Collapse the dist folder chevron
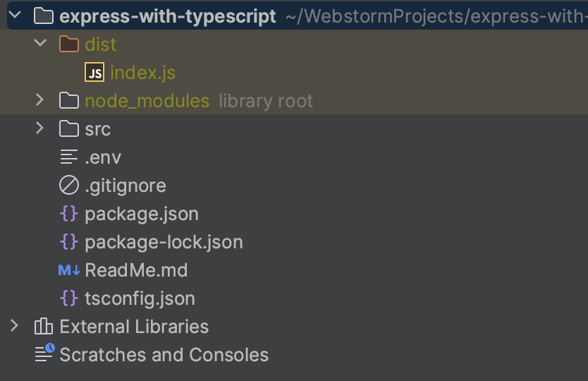Image resolution: width=588 pixels, height=381 pixels. 40,44
